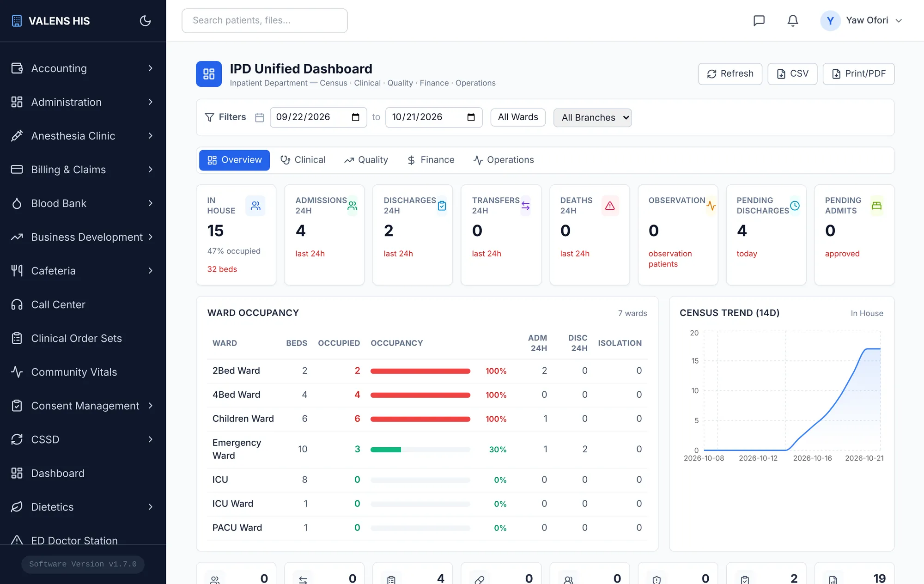924x584 pixels.
Task: Switch to the Operations tab
Action: pos(504,160)
